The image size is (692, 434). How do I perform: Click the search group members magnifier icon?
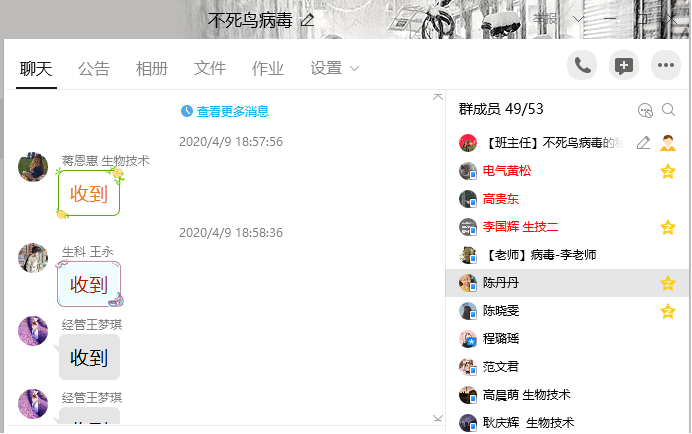(668, 110)
